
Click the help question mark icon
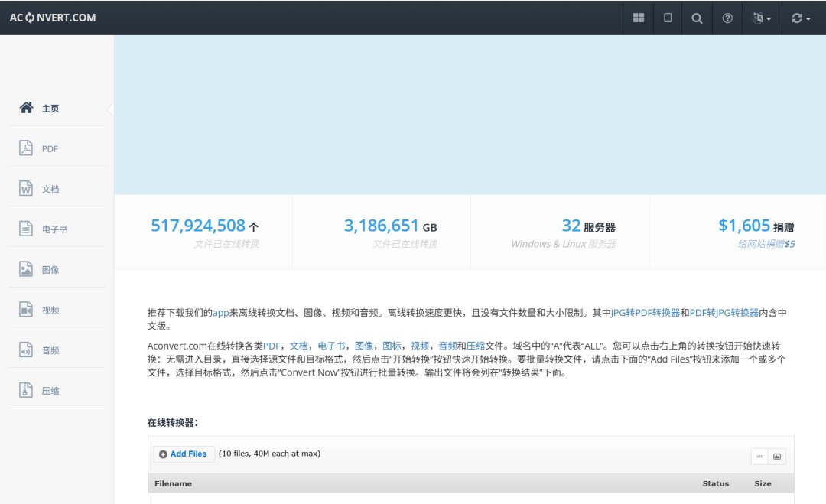pos(727,18)
